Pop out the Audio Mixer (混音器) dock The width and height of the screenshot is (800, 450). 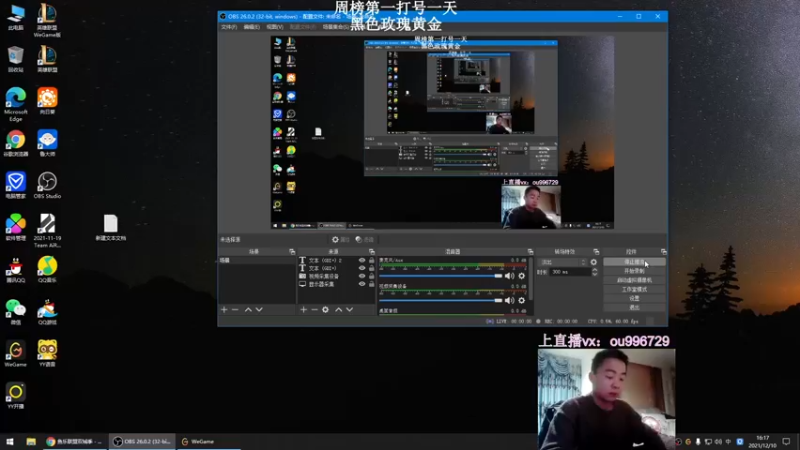click(530, 252)
